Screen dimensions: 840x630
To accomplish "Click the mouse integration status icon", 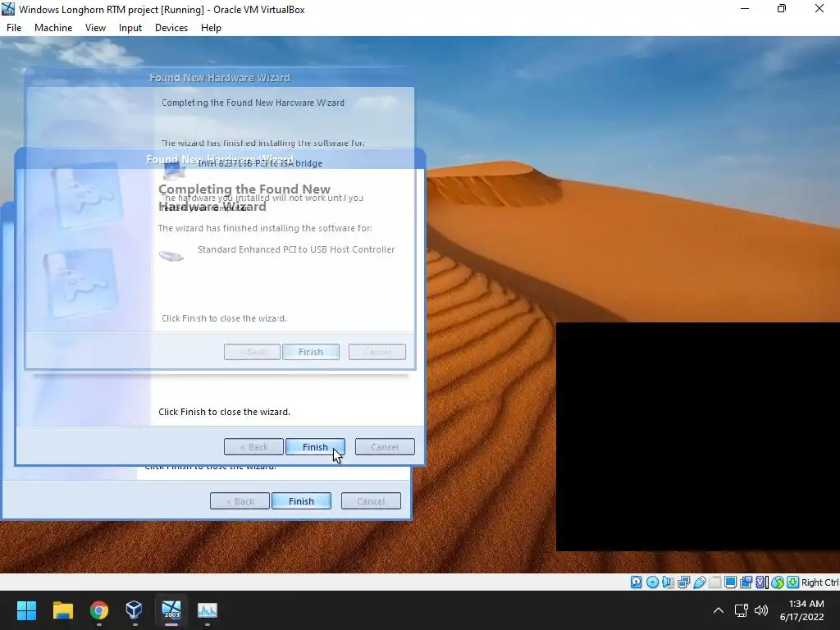I will click(x=778, y=582).
